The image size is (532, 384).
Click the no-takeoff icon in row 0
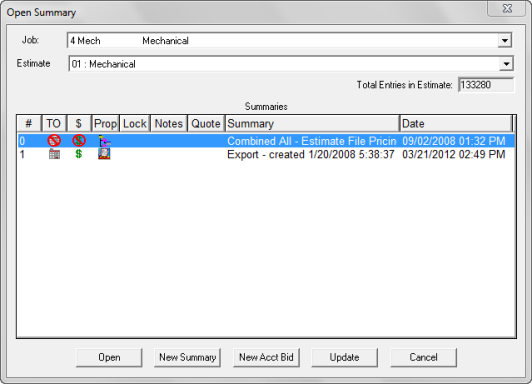tap(54, 140)
